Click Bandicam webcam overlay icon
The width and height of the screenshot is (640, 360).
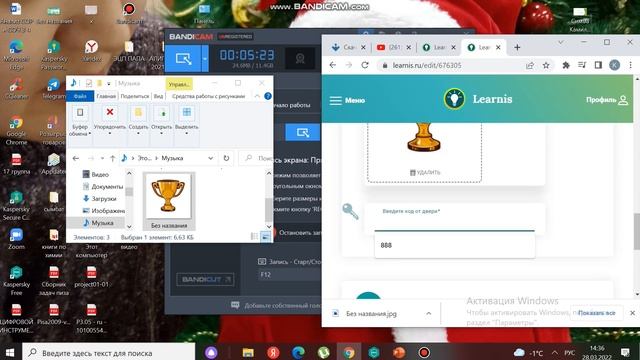click(300, 59)
